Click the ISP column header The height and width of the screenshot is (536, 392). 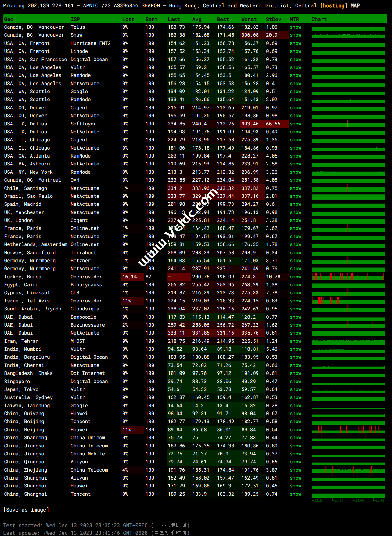(75, 19)
